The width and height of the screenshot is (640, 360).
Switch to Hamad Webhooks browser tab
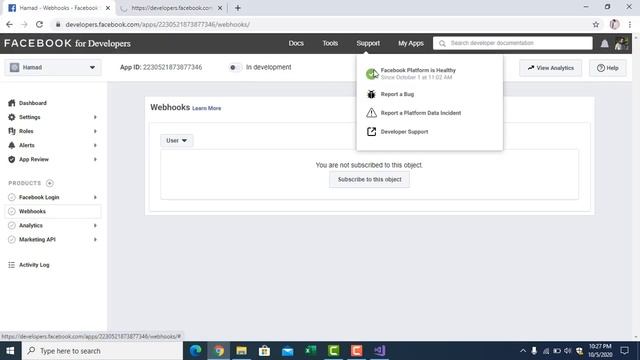coord(58,8)
